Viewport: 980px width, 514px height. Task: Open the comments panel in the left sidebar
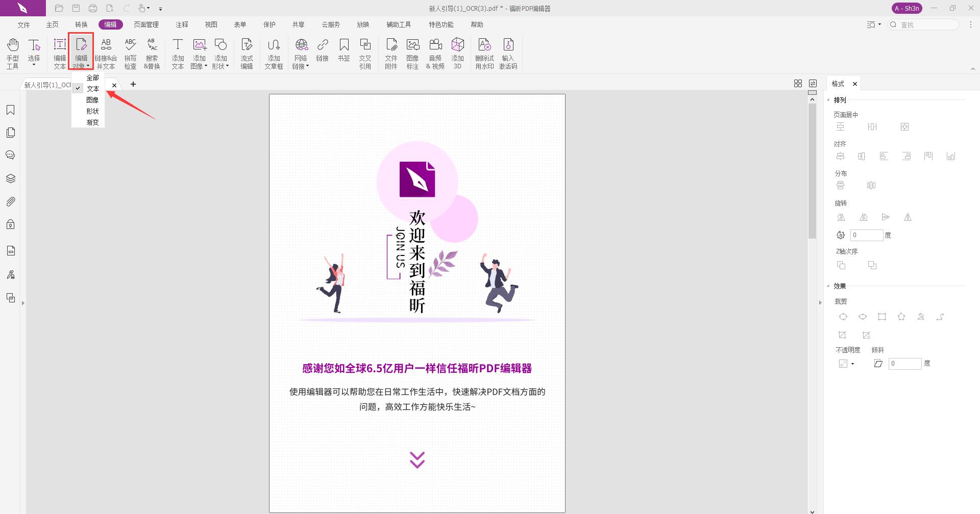tap(11, 155)
